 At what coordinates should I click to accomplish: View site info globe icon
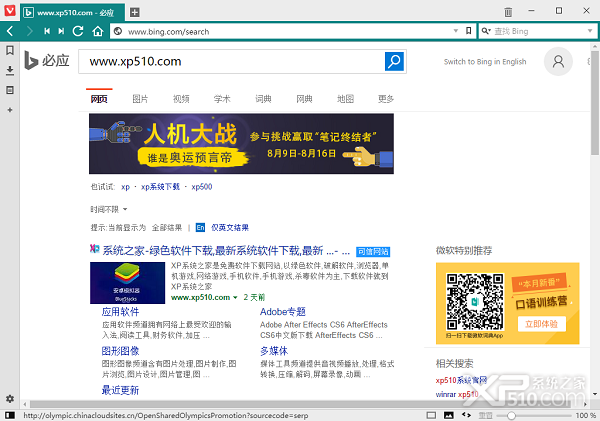point(118,31)
